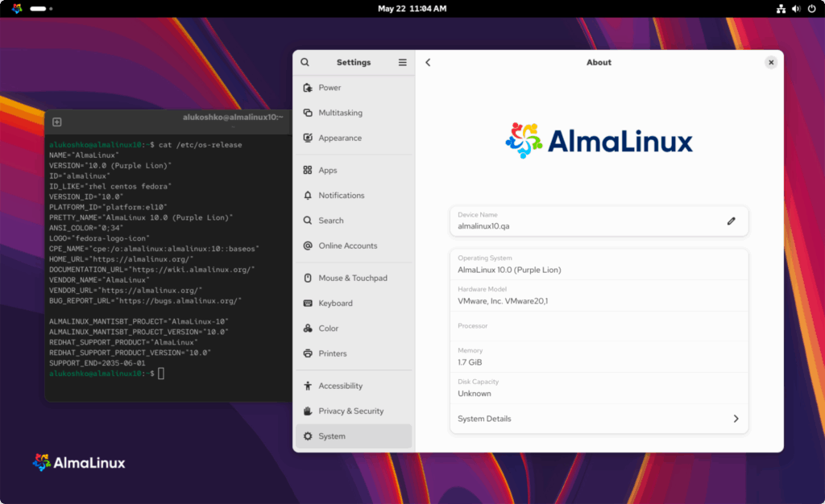This screenshot has height=504, width=825.
Task: Go back using the About panel back arrow
Action: click(428, 62)
